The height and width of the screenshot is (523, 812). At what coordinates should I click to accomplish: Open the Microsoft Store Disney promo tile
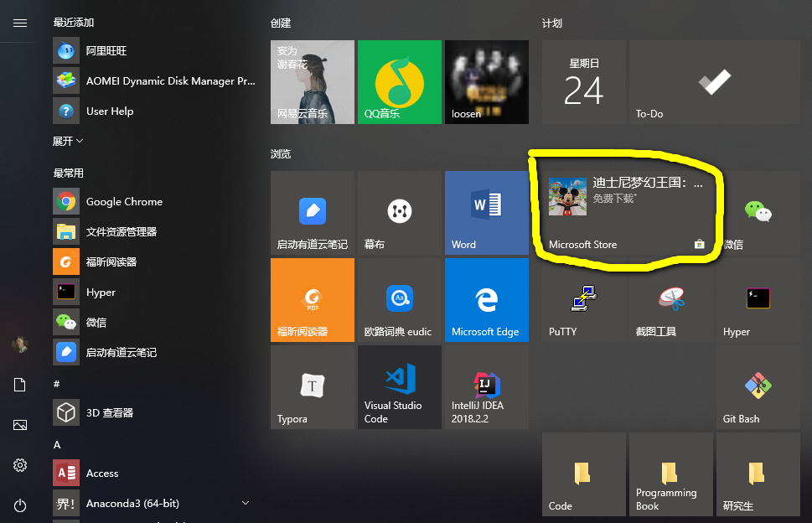point(626,213)
